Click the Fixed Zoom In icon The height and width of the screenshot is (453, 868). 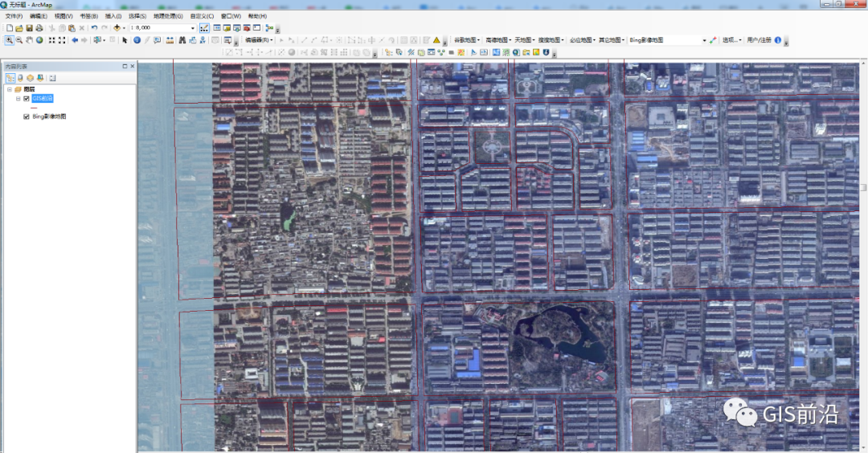(x=52, y=40)
